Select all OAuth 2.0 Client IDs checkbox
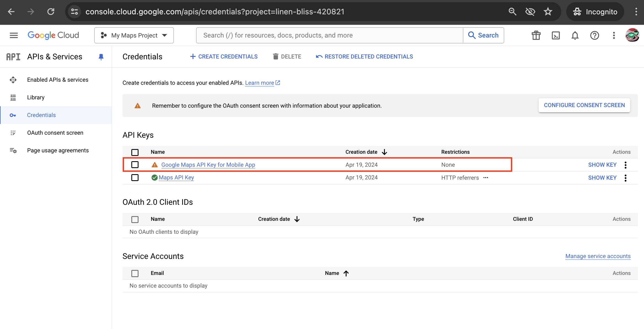This screenshot has height=329, width=644. tap(135, 219)
